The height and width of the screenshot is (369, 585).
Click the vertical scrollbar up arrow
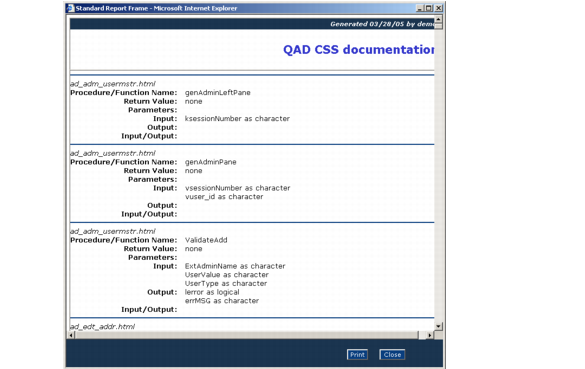[438, 19]
